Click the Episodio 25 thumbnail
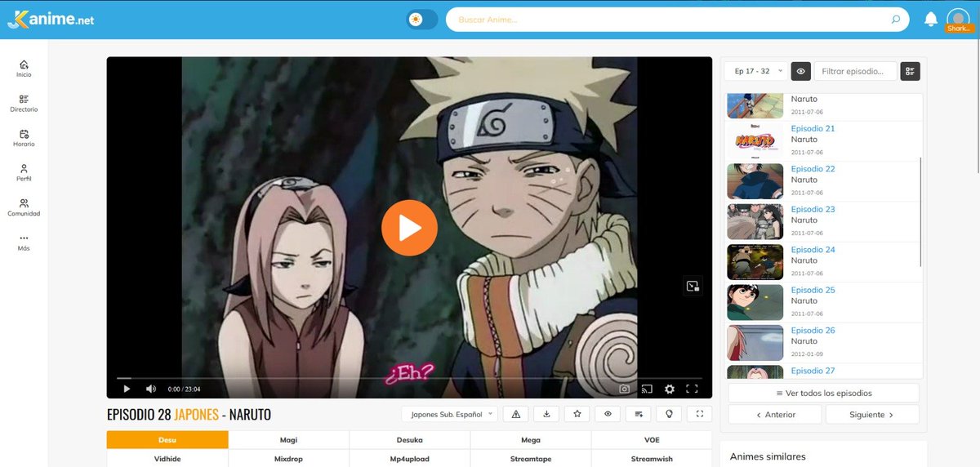980x467 pixels. click(x=755, y=302)
